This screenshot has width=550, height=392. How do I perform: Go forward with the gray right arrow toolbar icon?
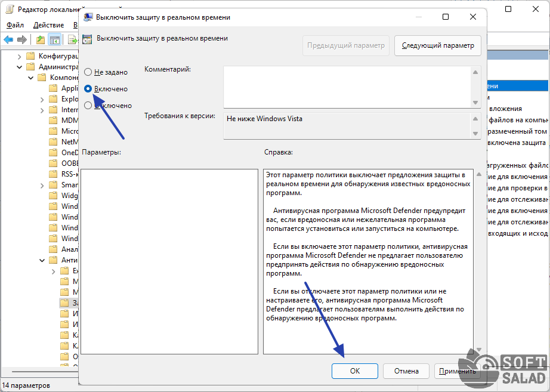coord(22,39)
